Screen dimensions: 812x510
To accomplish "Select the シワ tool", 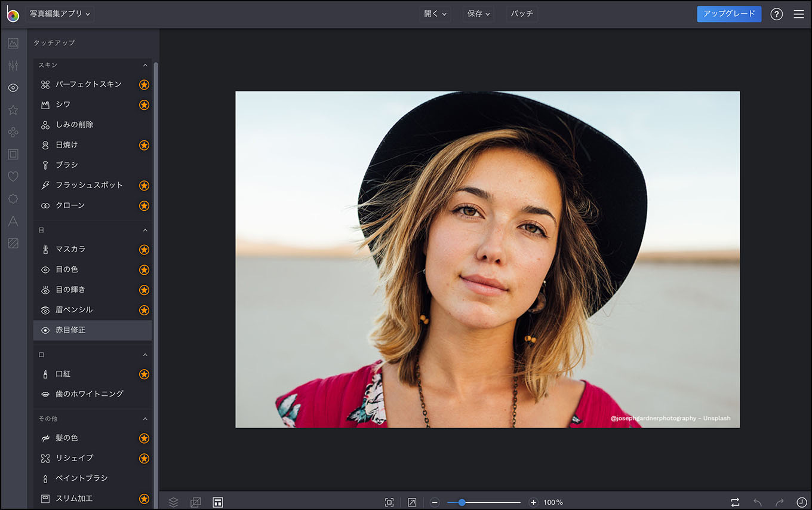I will [93, 105].
